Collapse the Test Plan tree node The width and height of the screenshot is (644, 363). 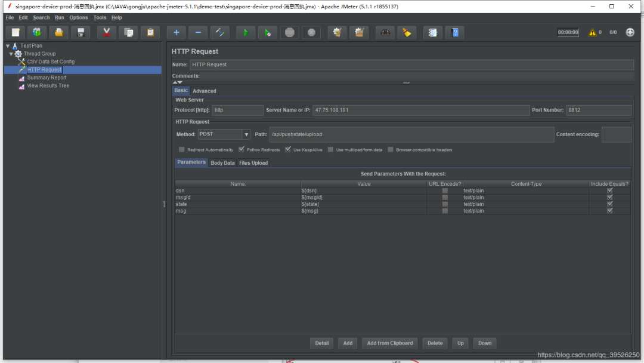coord(8,46)
